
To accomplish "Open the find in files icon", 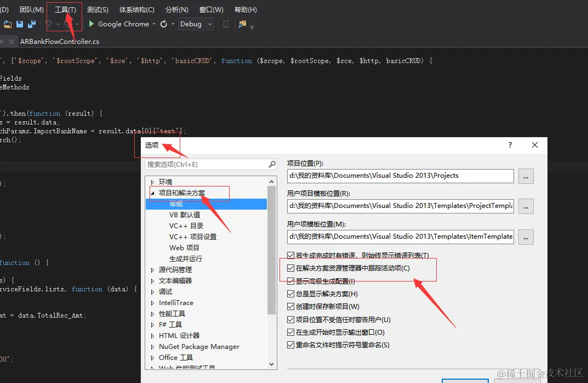I will pos(242,24).
